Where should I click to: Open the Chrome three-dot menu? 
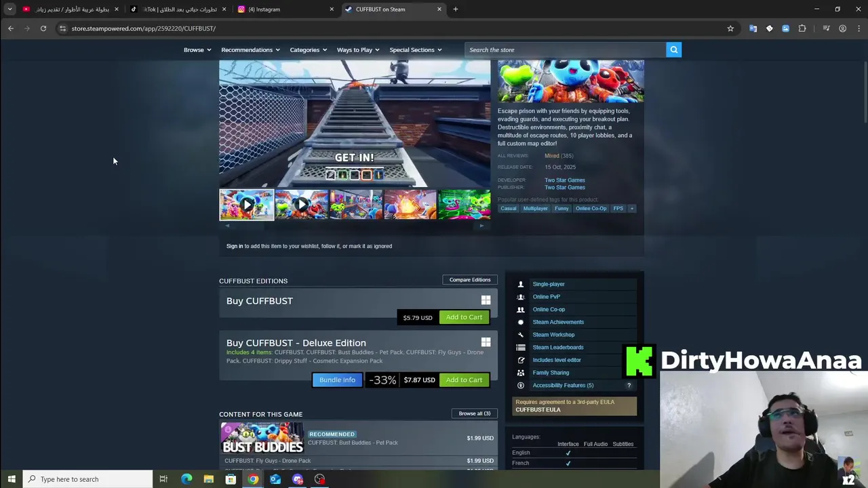click(859, 28)
